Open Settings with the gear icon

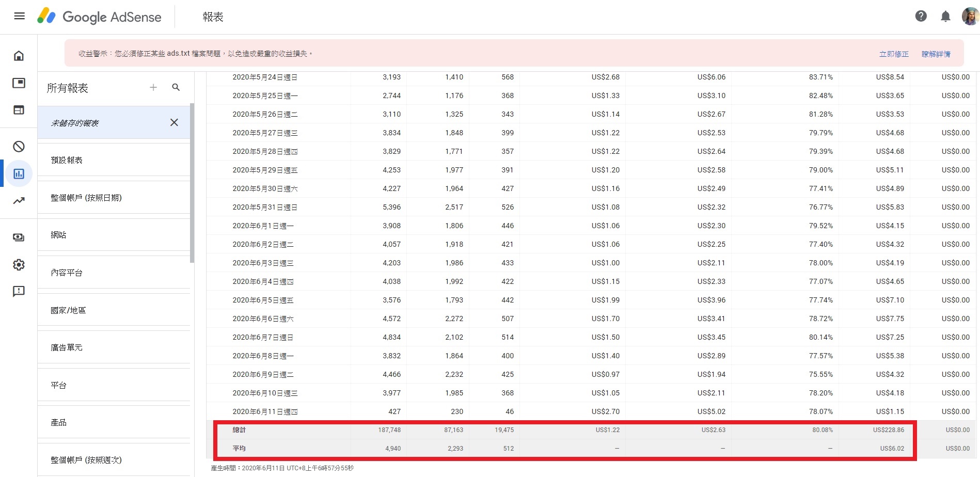tap(19, 264)
